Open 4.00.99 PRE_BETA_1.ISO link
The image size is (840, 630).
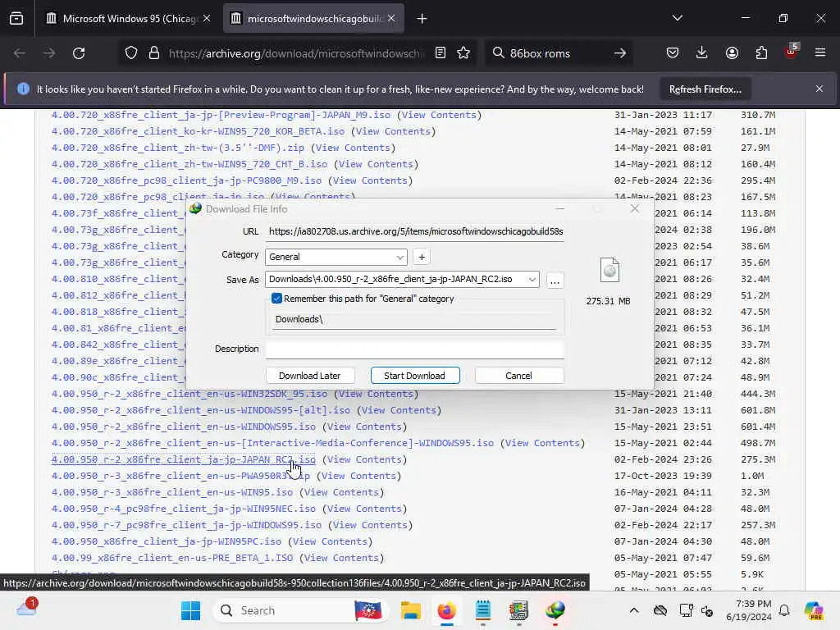[172, 558]
